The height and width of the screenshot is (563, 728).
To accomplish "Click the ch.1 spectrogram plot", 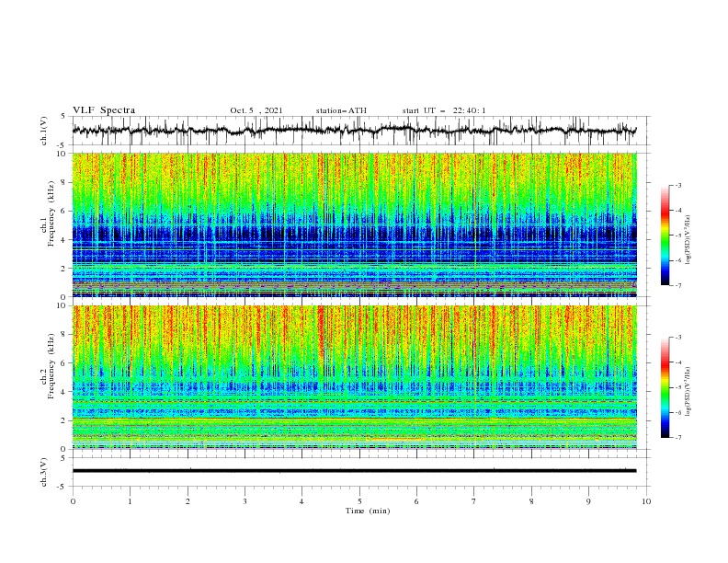I will tap(354, 224).
